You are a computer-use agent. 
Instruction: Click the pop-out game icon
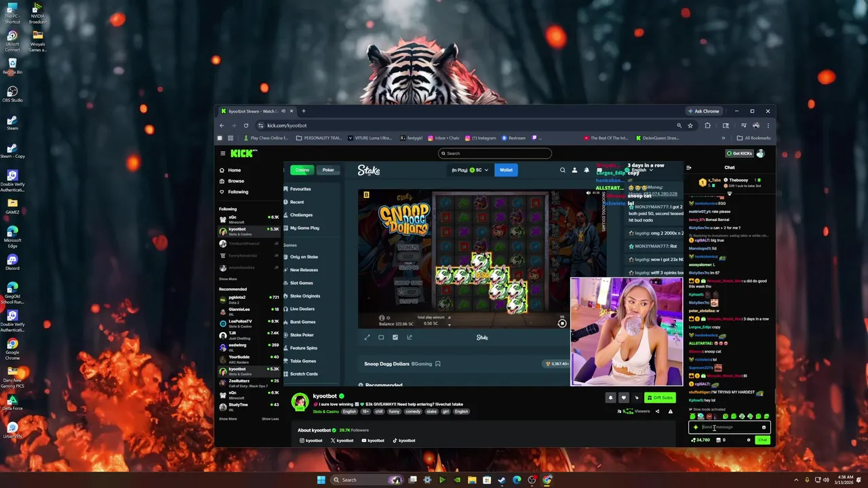[x=409, y=338]
